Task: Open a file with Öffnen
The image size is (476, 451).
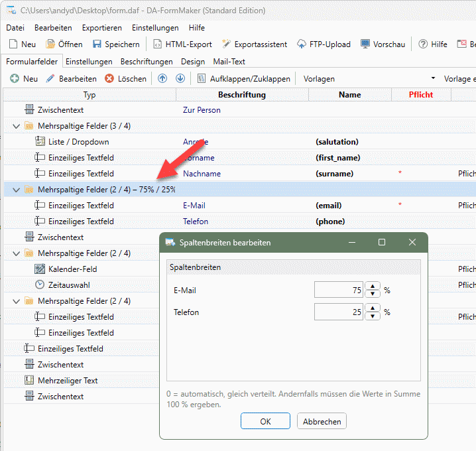Action: click(64, 44)
